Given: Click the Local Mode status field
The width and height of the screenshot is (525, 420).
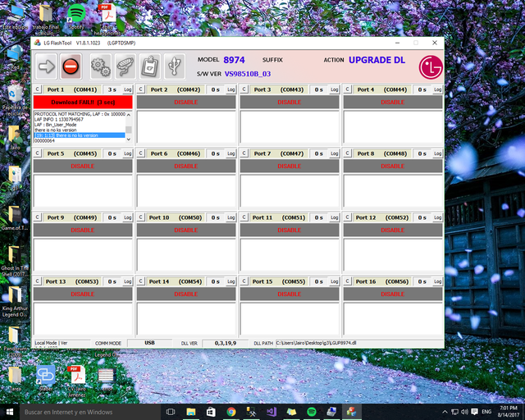Looking at the screenshot, I should click(x=62, y=343).
